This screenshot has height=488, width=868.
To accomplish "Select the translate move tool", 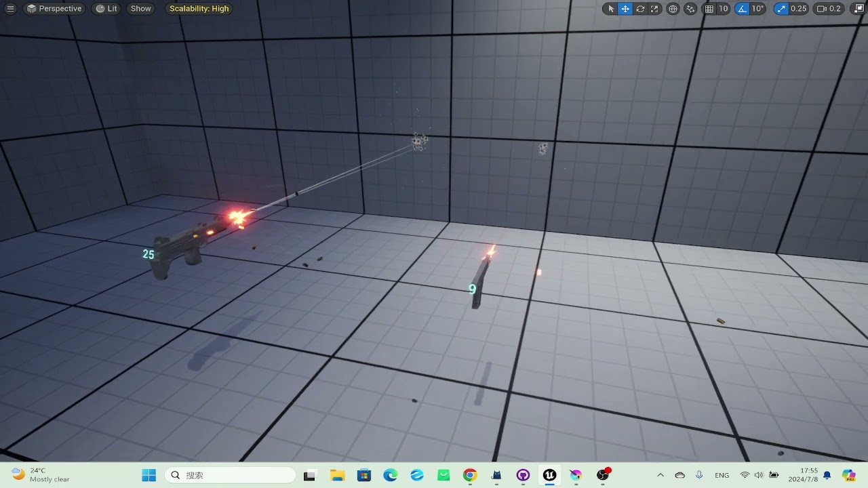I will point(625,9).
